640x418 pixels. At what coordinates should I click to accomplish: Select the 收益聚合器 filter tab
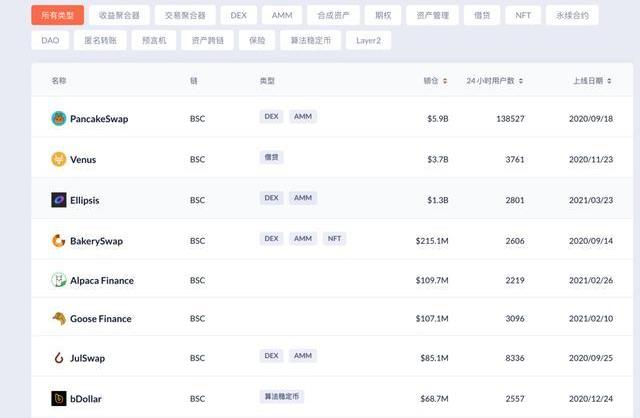pos(119,16)
